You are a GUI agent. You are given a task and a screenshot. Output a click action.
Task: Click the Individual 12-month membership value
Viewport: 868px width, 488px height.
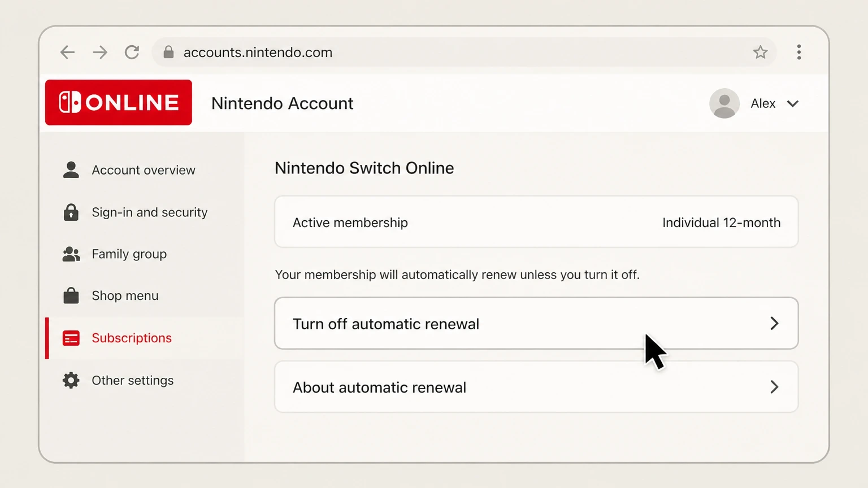(x=722, y=223)
